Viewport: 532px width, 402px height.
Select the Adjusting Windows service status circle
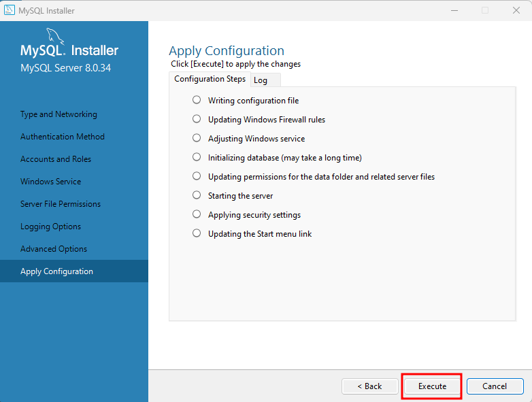pos(197,137)
